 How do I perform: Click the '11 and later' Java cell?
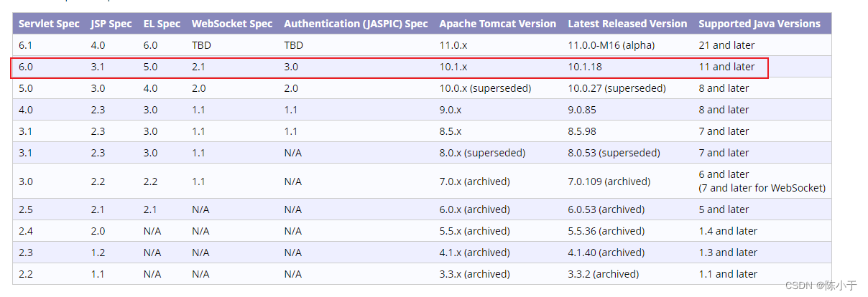click(x=726, y=67)
